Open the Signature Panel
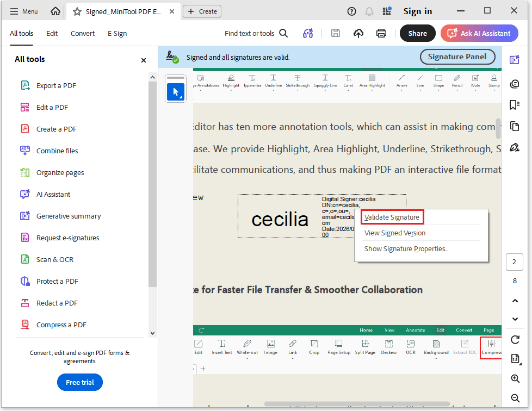The image size is (532, 411). point(457,57)
